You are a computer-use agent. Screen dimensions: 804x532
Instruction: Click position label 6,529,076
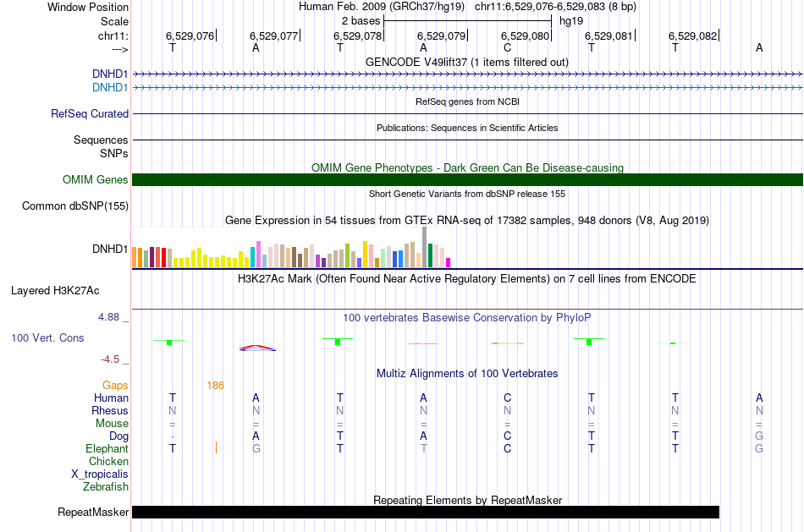coord(190,36)
